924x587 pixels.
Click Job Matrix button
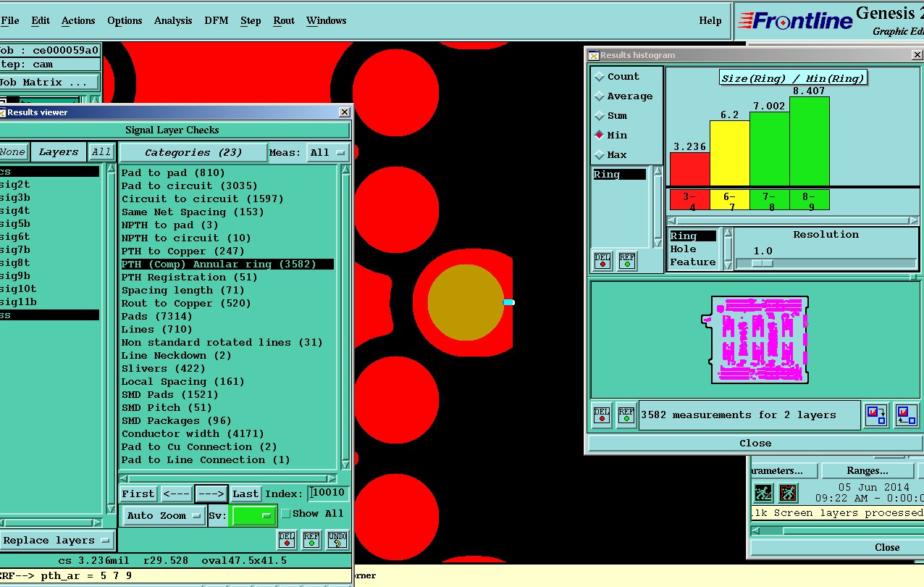(49, 82)
